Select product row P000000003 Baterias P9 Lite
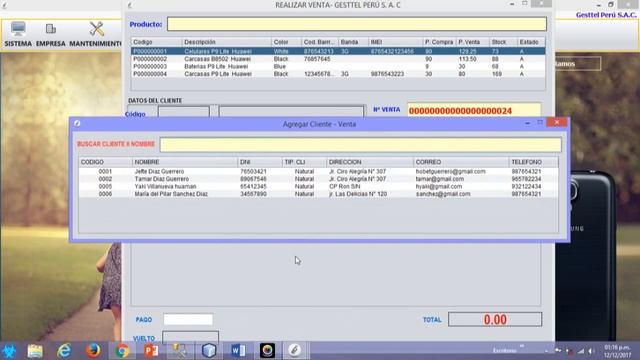The width and height of the screenshot is (640, 360). click(x=338, y=66)
